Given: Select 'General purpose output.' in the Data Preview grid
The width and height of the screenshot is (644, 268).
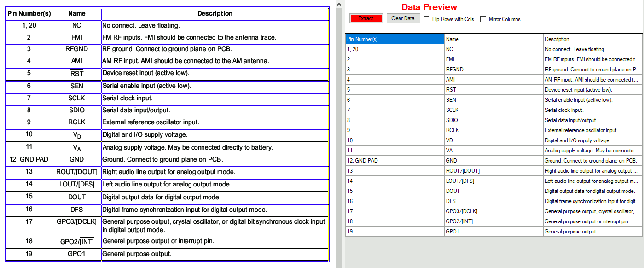Looking at the screenshot, I should (593, 232).
